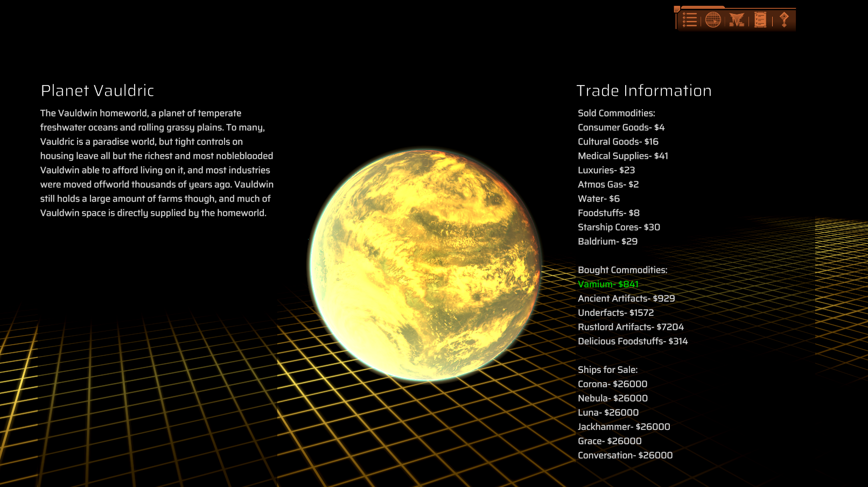Open the mission log scroll icon
The height and width of the screenshot is (487, 868).
click(760, 20)
